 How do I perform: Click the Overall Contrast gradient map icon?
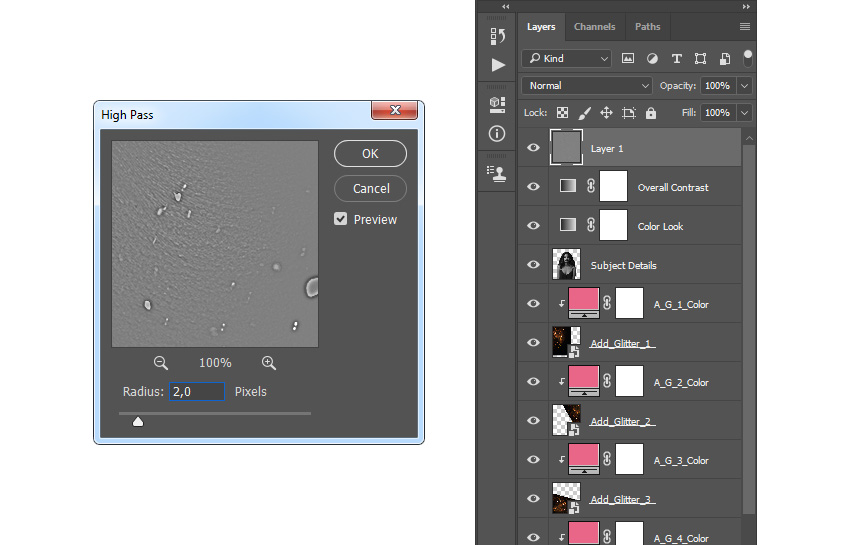coord(568,186)
